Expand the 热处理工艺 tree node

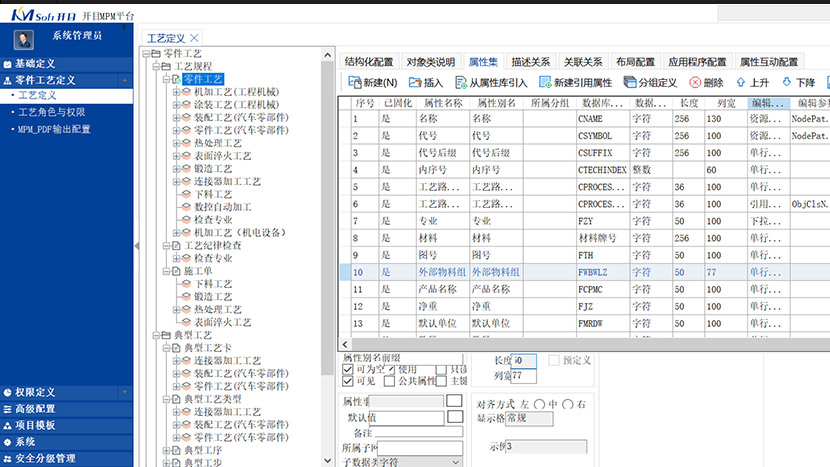pyautogui.click(x=176, y=143)
